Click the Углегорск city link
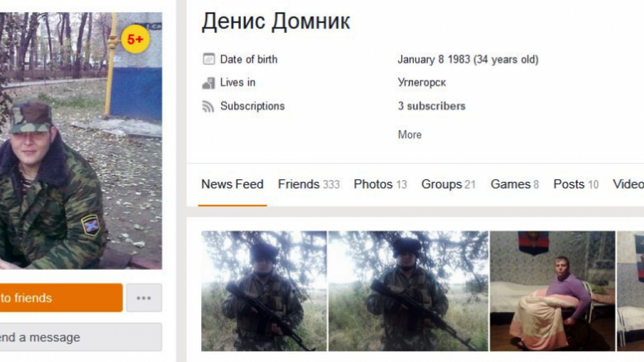 (422, 82)
